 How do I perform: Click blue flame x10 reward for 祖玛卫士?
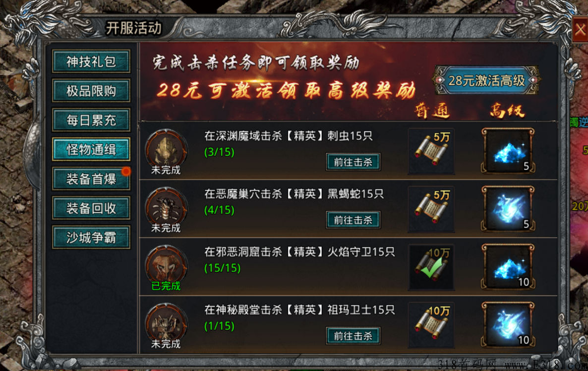pos(508,325)
